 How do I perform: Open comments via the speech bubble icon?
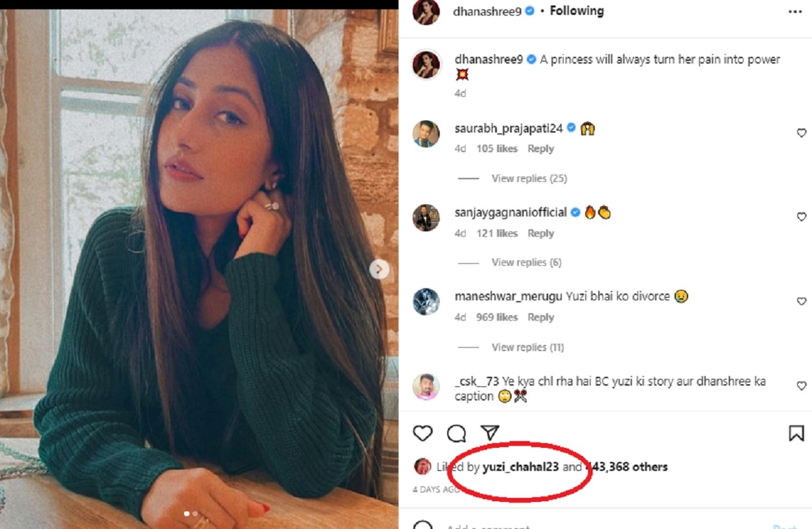point(457,434)
